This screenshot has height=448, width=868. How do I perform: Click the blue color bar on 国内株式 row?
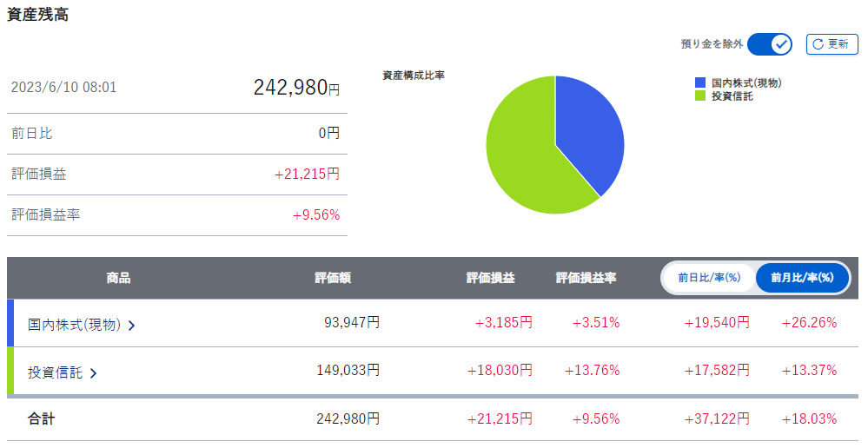(x=10, y=323)
